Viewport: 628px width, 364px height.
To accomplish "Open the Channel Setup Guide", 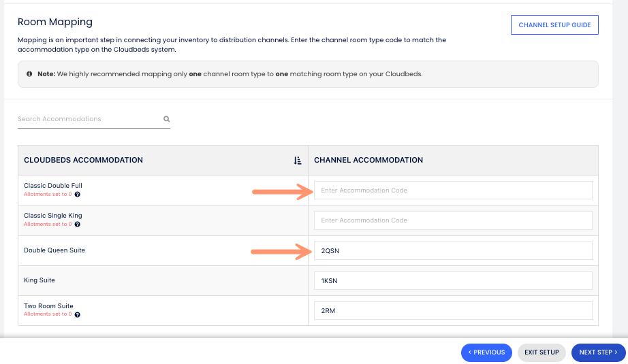I will coord(554,25).
